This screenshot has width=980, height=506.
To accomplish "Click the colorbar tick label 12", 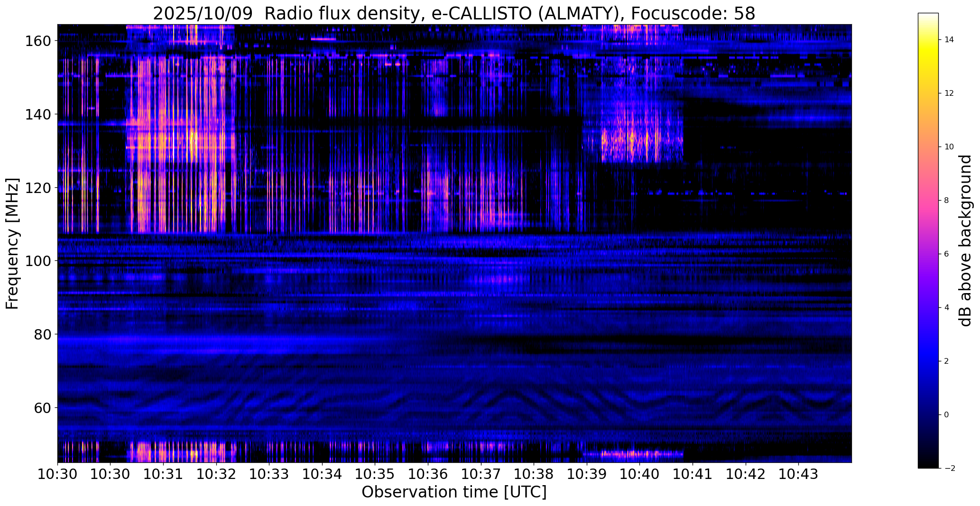I will pyautogui.click(x=949, y=93).
